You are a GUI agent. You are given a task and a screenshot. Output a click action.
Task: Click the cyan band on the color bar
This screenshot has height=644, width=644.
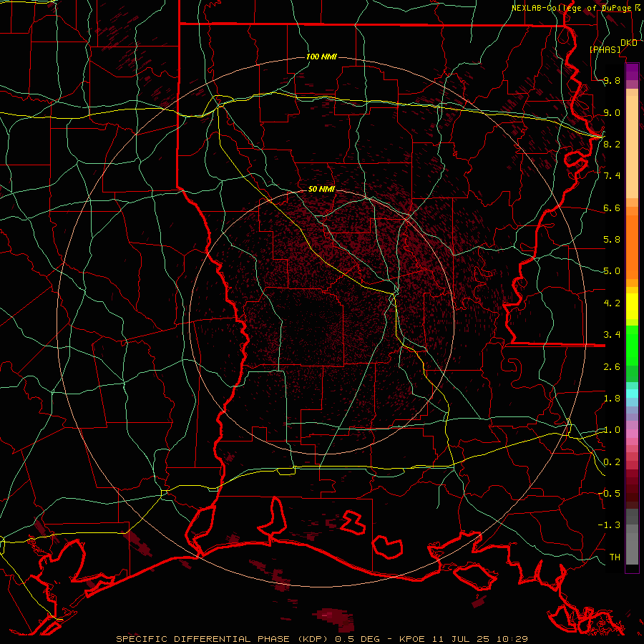coord(632,393)
